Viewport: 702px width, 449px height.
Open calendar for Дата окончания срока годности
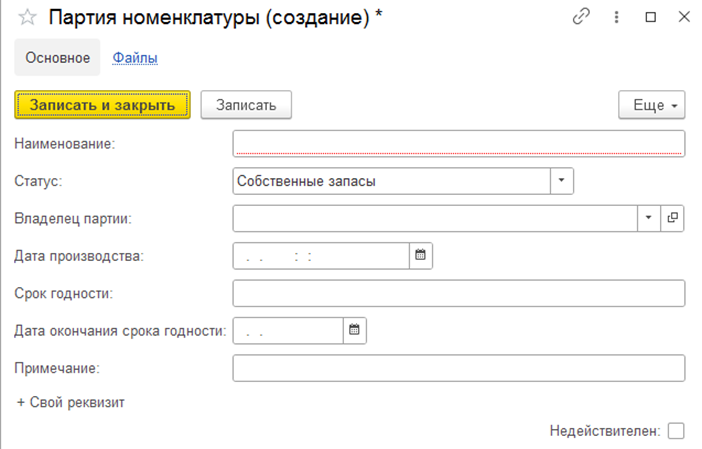355,330
